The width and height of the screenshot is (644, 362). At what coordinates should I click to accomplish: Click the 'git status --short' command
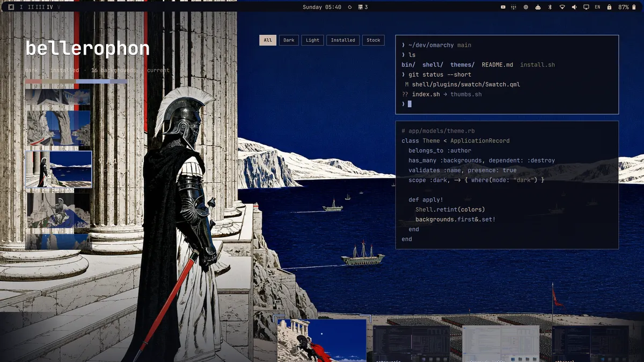[440, 75]
